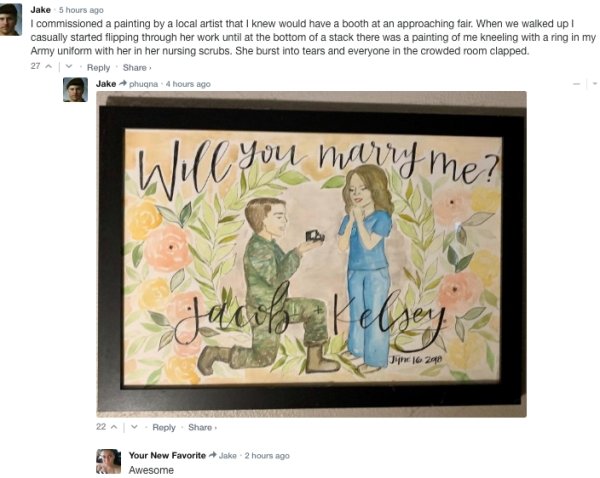Upvote Jake's painting reply with 22 votes
600x478 pixels.
pos(114,427)
